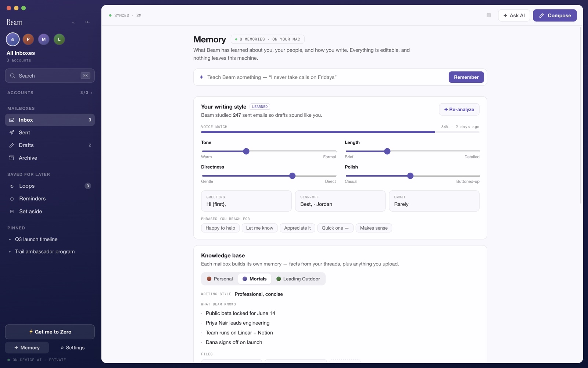
Task: Click the sparkle icon on Ask AI
Action: (505, 15)
